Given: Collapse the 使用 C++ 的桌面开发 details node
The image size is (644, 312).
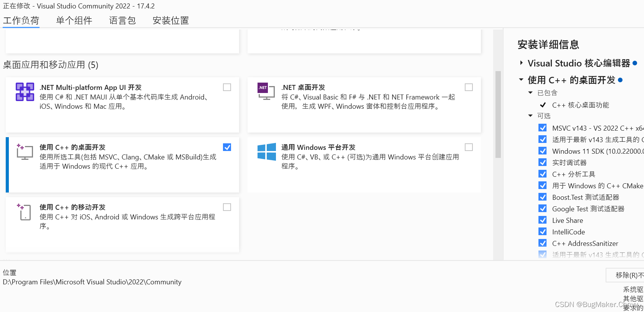Looking at the screenshot, I should (x=521, y=80).
